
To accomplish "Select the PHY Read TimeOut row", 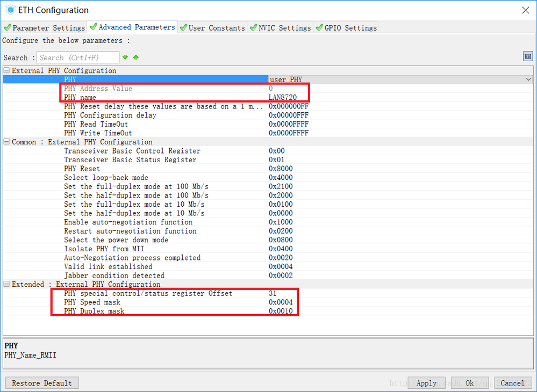I will tap(268, 124).
